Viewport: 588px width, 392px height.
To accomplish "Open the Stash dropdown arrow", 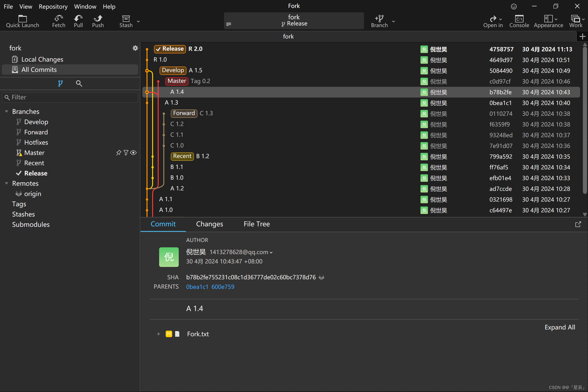I will tap(138, 21).
